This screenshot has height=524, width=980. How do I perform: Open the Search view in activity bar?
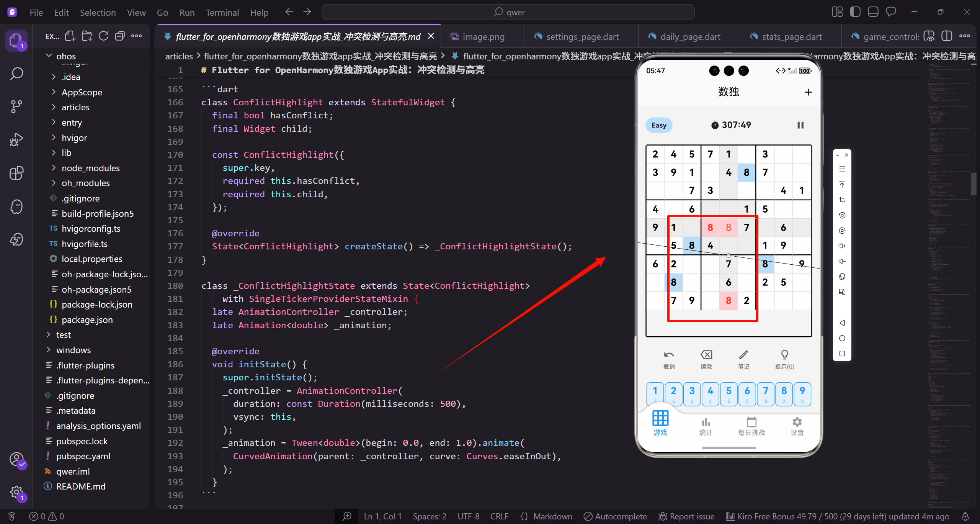coord(16,73)
